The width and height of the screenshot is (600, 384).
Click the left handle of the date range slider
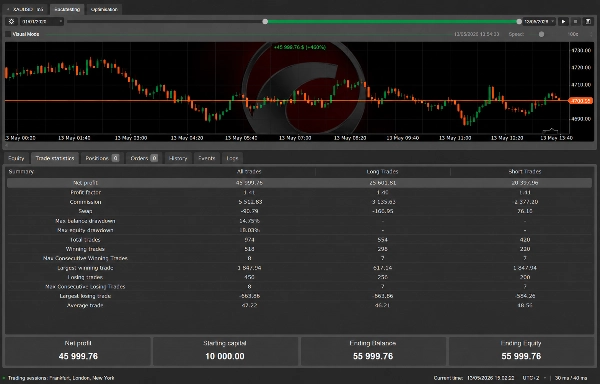265,21
